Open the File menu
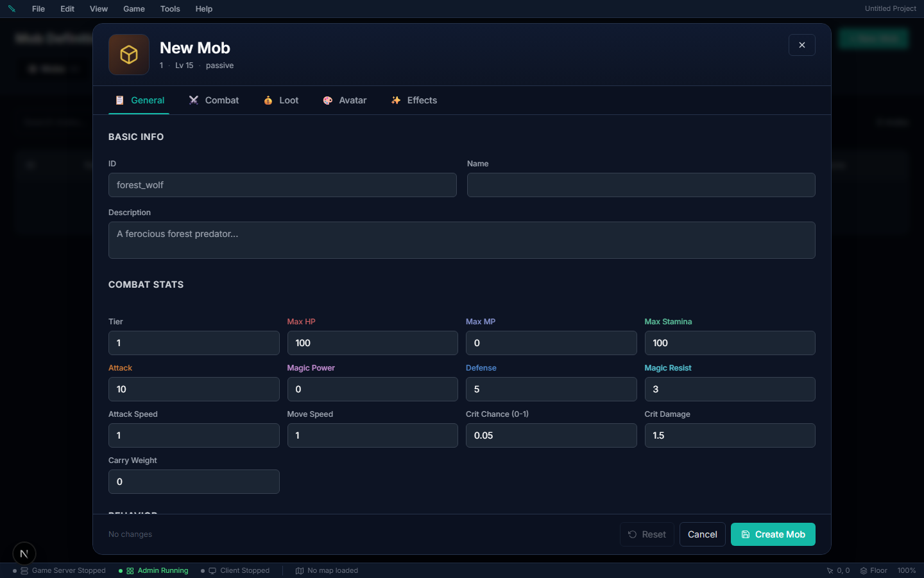 (x=38, y=9)
